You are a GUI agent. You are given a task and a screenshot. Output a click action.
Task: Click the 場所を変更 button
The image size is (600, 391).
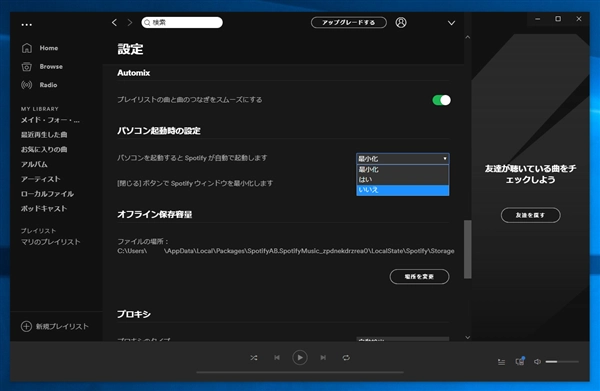click(x=419, y=277)
